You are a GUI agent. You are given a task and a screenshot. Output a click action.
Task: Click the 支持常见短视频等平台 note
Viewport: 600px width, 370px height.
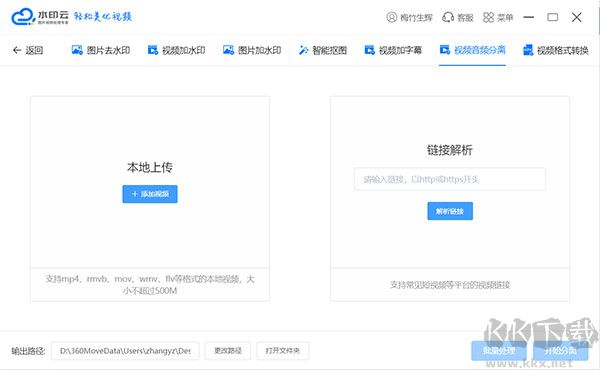coord(450,285)
